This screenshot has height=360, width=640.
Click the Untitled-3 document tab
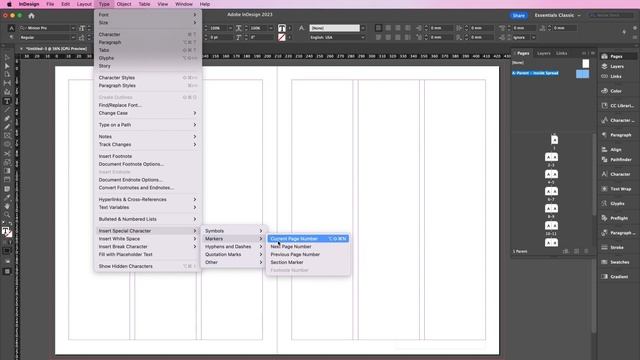click(56, 49)
